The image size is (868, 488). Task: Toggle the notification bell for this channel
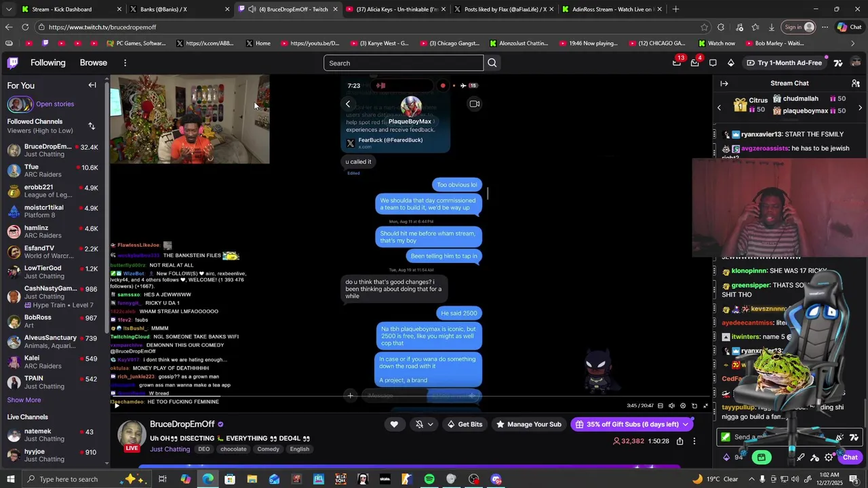(x=419, y=424)
